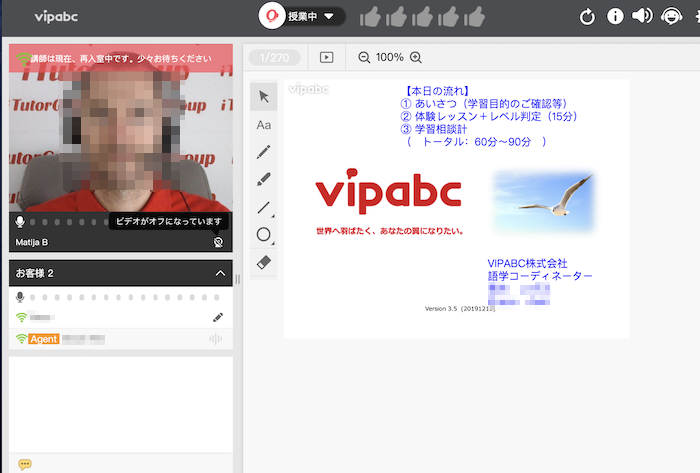Viewport: 700px width, 473px height.
Task: Open the info icon in header
Action: coord(615,17)
